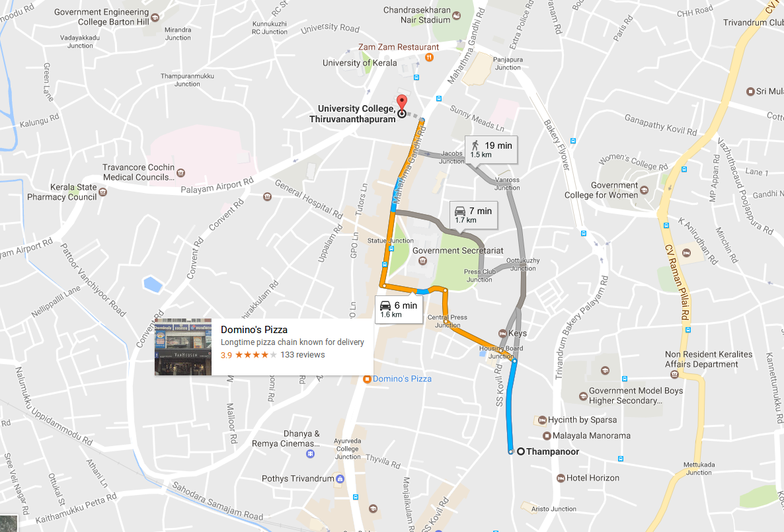This screenshot has height=532, width=784.
Task: Click the Domino's Pizza orange map marker
Action: coord(367,379)
